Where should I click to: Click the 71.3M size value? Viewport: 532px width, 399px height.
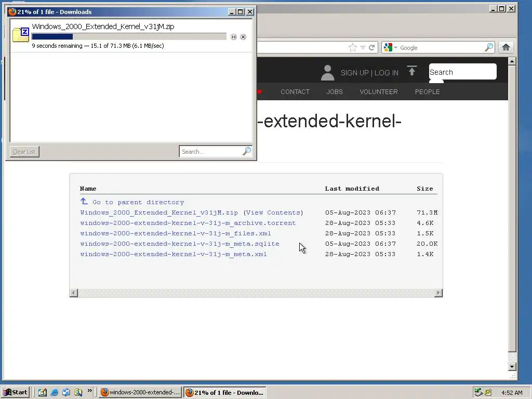pos(427,212)
